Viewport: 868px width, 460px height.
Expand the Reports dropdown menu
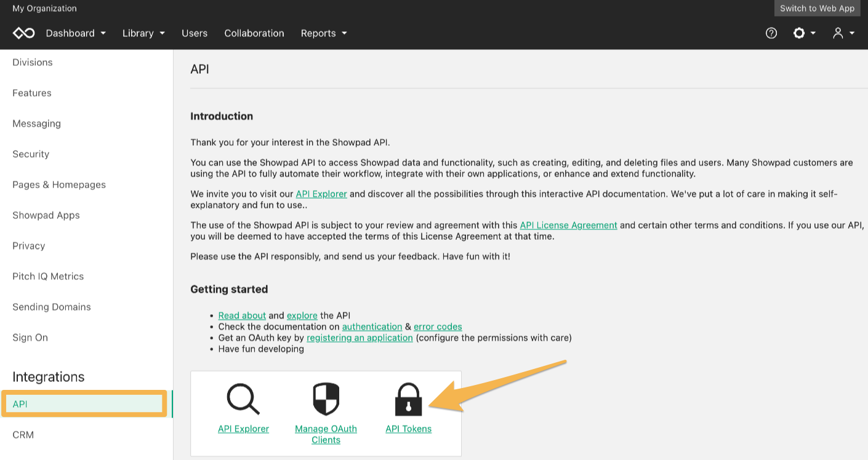[x=324, y=33]
